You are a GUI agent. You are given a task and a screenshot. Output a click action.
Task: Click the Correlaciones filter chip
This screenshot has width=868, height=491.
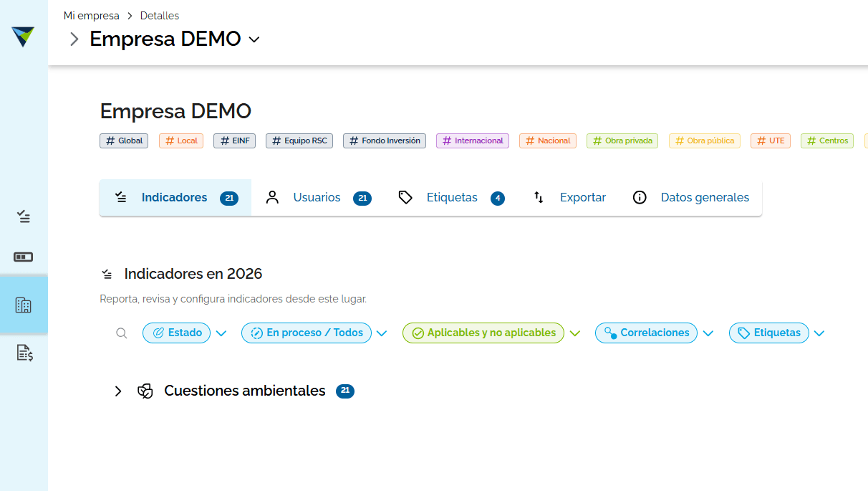[x=646, y=333]
